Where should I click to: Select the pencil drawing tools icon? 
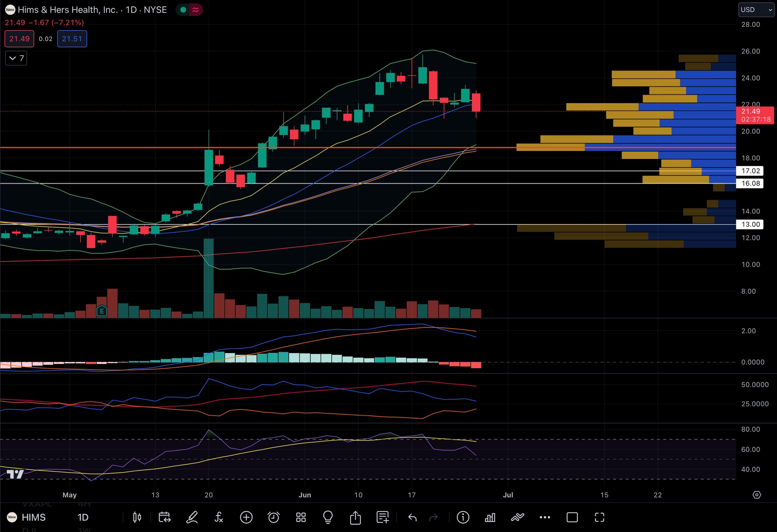pyautogui.click(x=192, y=518)
